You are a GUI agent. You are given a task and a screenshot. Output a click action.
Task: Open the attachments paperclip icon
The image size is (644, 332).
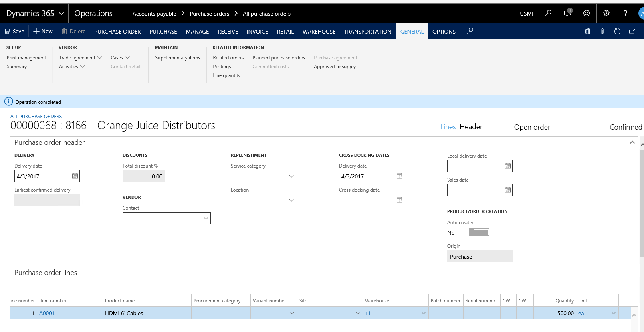(602, 31)
